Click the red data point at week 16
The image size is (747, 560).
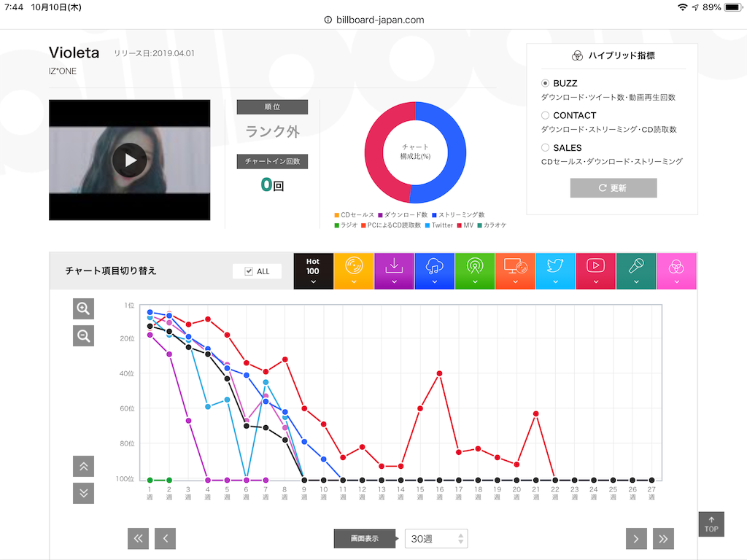[439, 373]
